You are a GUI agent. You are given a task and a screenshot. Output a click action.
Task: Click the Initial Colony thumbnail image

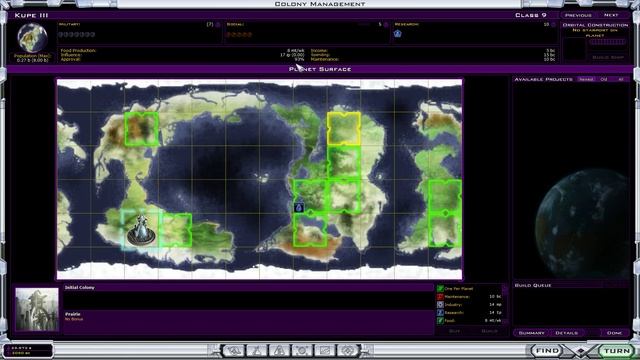pos(37,309)
